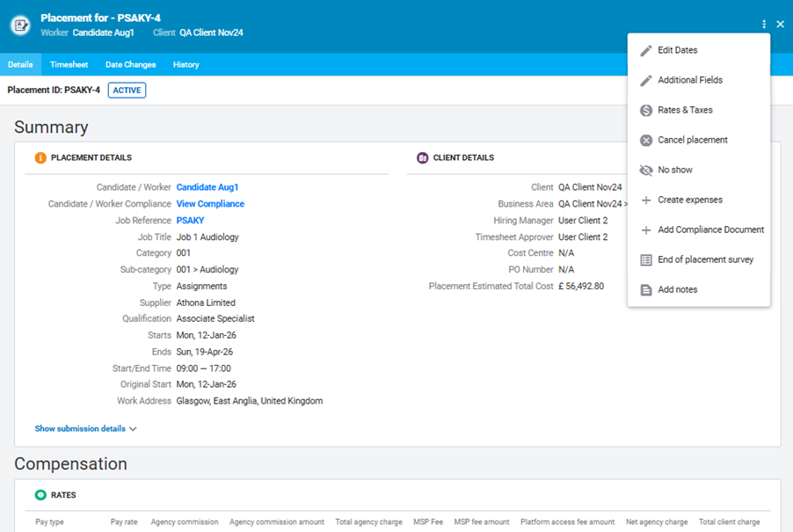793x532 pixels.
Task: Click the No show crossed-eye icon
Action: [x=646, y=170]
